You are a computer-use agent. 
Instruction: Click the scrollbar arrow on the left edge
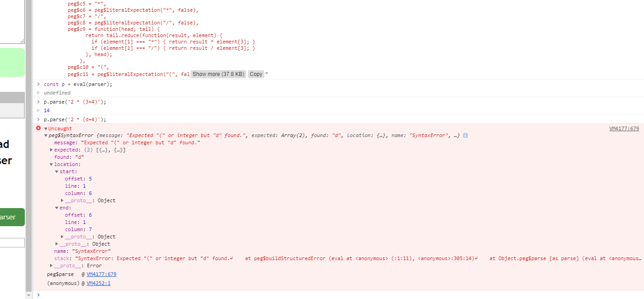[28, 296]
